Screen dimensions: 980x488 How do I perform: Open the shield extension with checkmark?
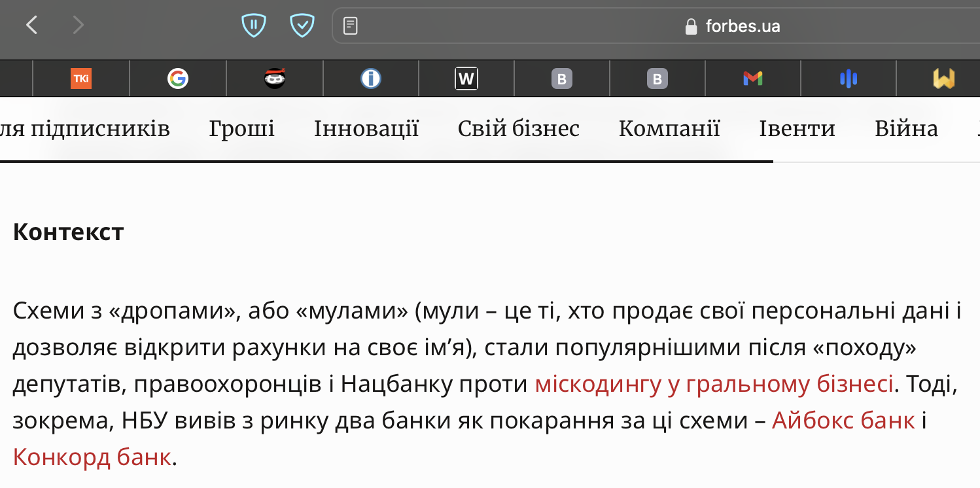point(302,26)
